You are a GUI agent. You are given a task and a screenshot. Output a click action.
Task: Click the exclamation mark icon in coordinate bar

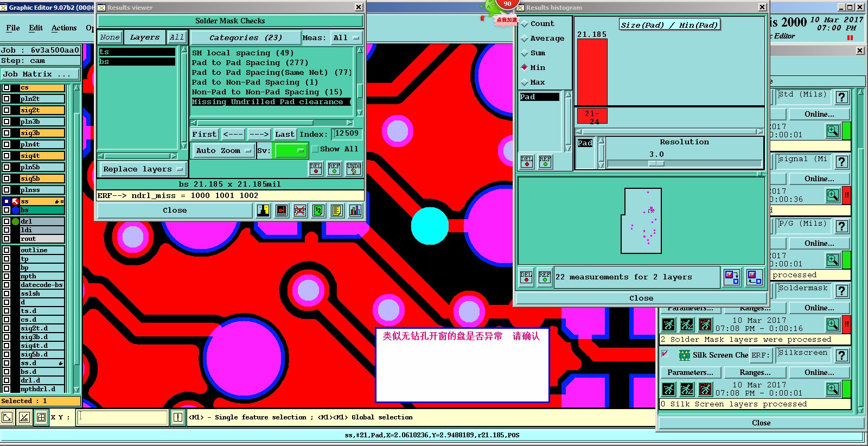(x=178, y=417)
